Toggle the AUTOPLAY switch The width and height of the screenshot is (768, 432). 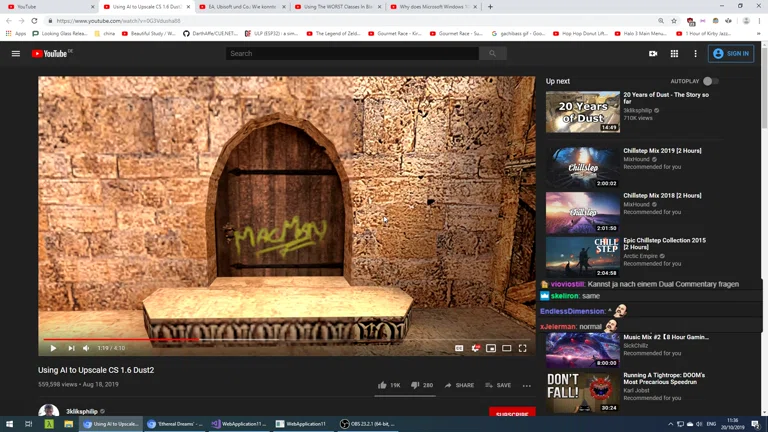710,81
